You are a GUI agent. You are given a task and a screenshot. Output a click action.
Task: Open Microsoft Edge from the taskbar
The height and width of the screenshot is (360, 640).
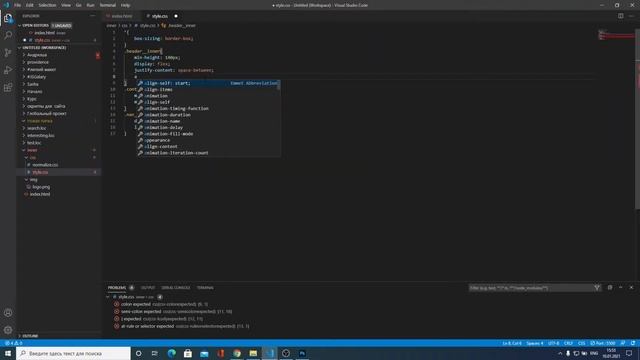click(171, 353)
